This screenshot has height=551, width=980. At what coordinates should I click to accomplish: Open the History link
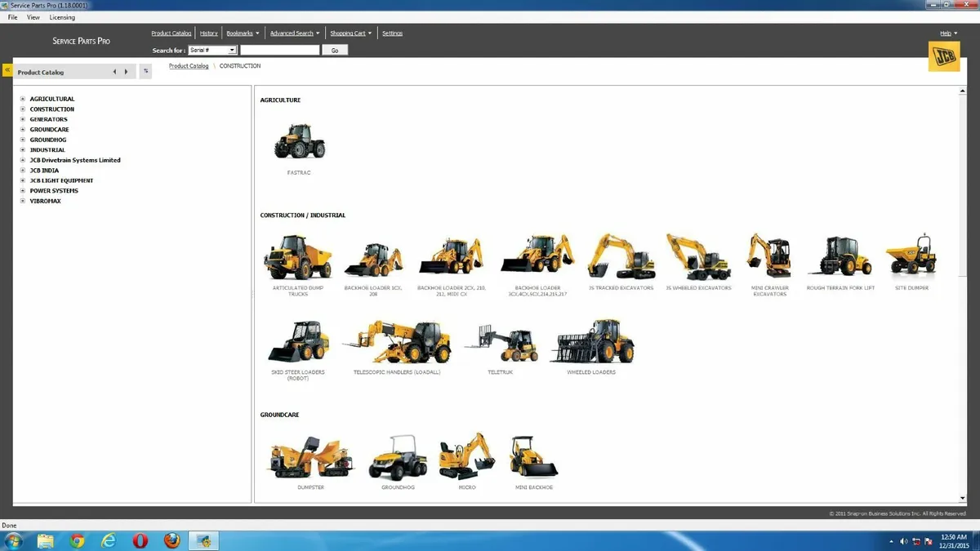pyautogui.click(x=209, y=33)
